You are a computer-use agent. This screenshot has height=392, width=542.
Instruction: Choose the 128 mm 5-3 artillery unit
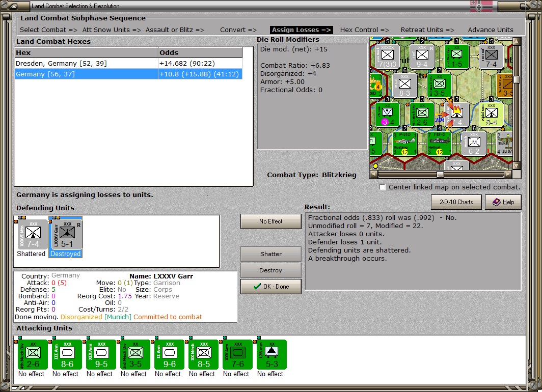click(272, 355)
